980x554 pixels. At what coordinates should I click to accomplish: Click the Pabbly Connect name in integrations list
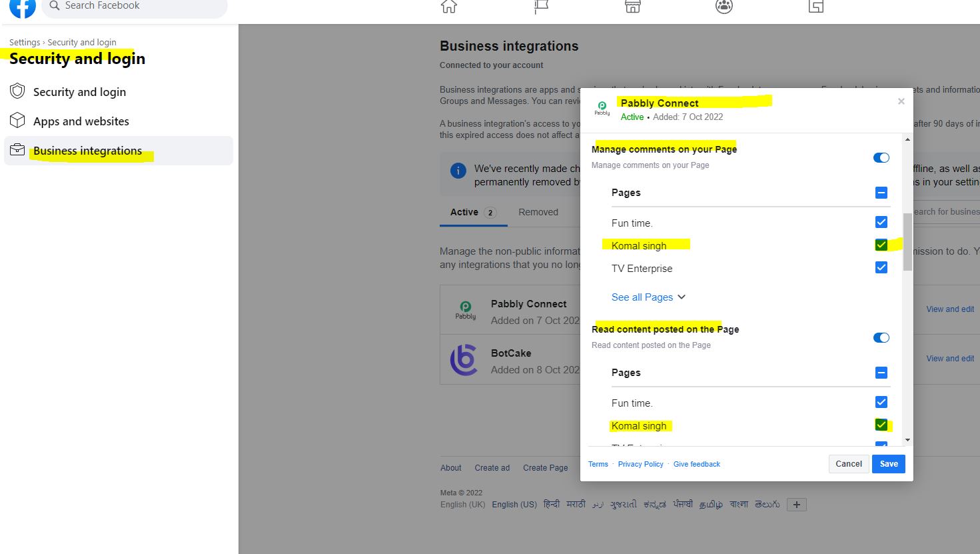(x=529, y=304)
